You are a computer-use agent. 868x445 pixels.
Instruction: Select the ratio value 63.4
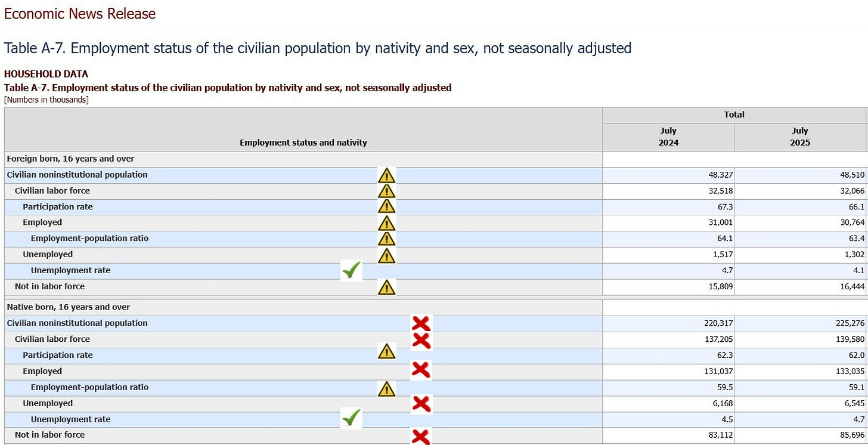[x=857, y=239]
